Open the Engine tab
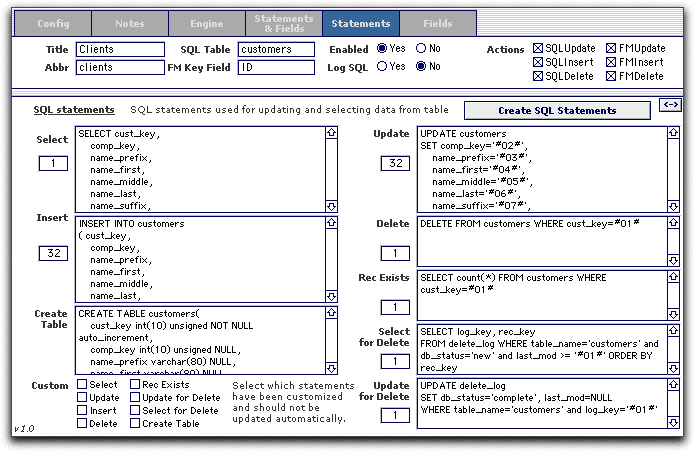Screen dimensions: 695x452 coord(207,23)
